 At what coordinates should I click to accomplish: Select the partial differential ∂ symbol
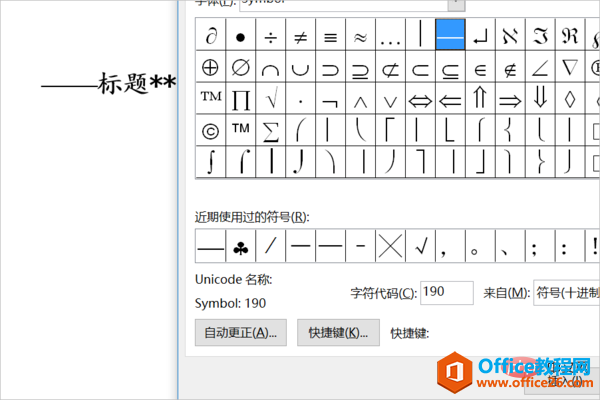(211, 37)
